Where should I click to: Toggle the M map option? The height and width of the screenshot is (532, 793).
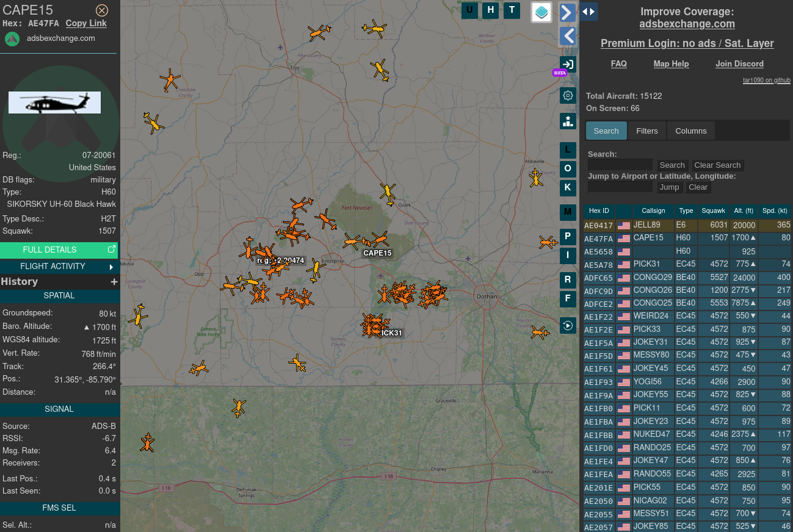(x=568, y=212)
